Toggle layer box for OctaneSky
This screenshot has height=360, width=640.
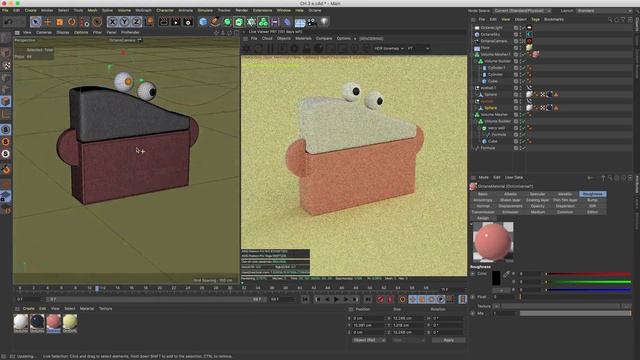(x=516, y=35)
